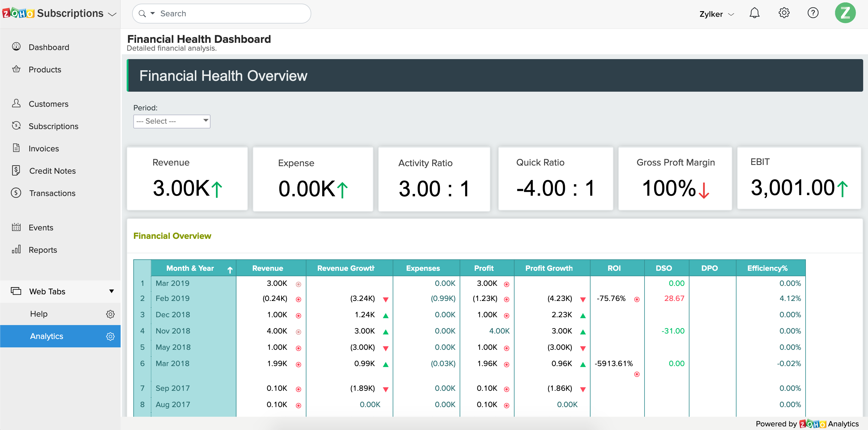Click the Reports bar chart icon

[x=16, y=250]
